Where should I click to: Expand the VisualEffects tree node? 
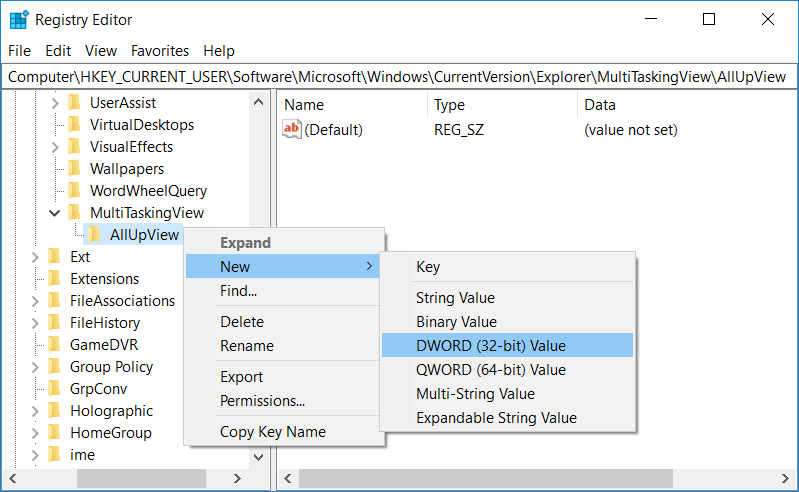click(54, 147)
